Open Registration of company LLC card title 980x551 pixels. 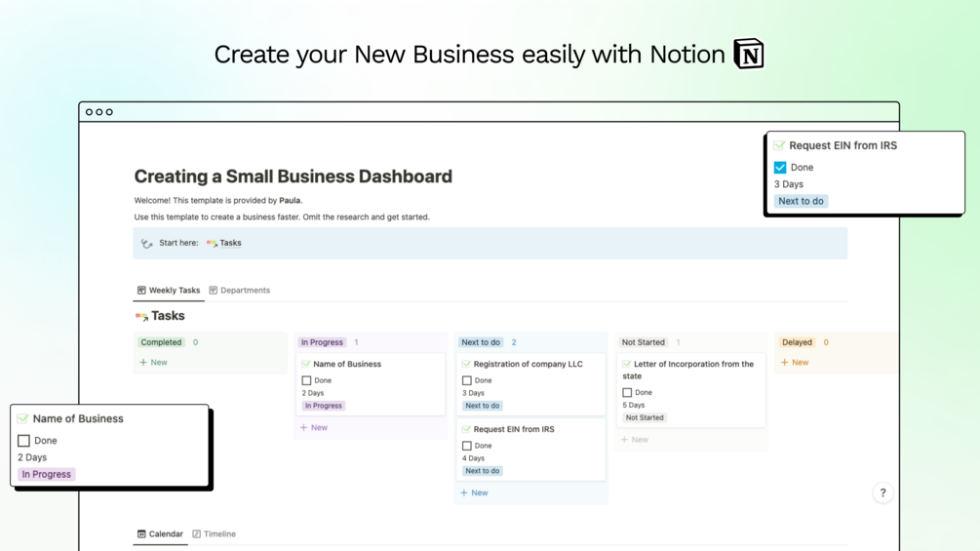tap(529, 364)
